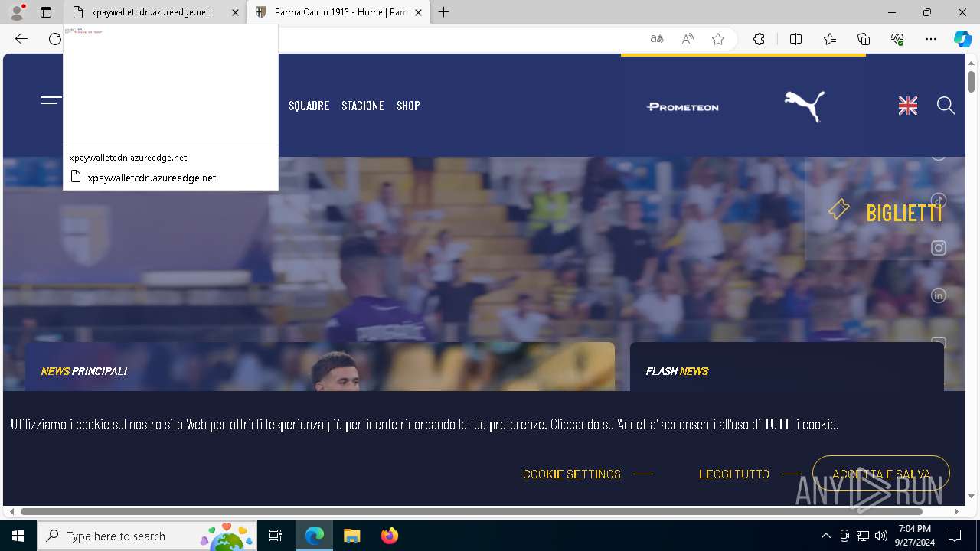
Task: Switch language with the UK flag
Action: [908, 106]
